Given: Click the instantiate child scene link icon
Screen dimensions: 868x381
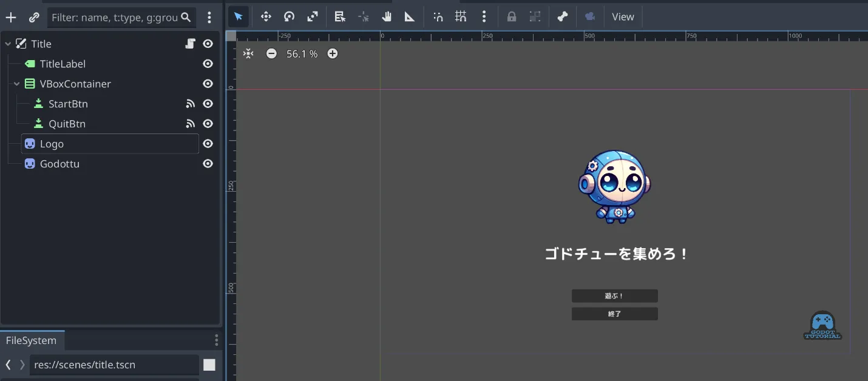Looking at the screenshot, I should pyautogui.click(x=34, y=18).
